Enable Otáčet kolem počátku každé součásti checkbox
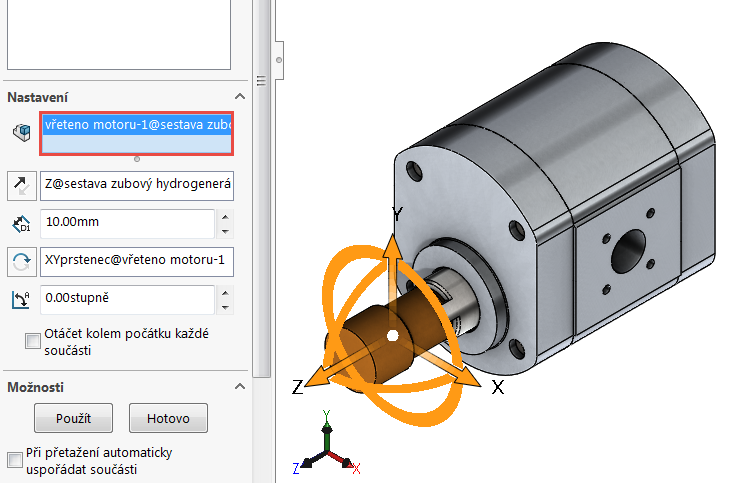This screenshot has width=750, height=483. 33,341
